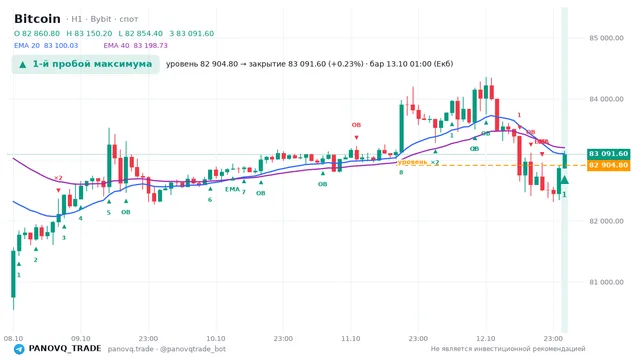Click the 10.10 date axis label
640x360 pixels.
[216, 339]
